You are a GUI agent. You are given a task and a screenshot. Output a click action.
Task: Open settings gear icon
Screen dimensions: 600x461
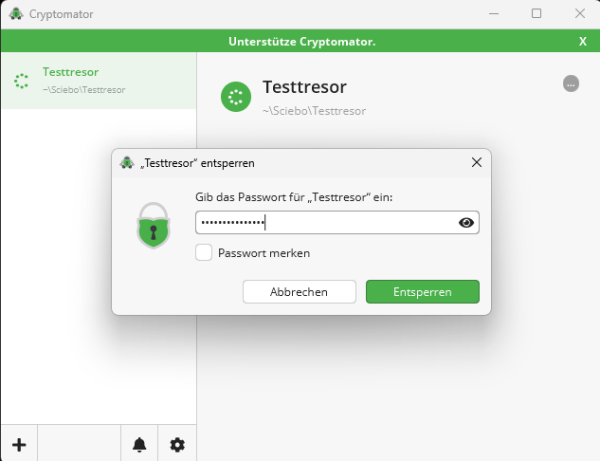pyautogui.click(x=177, y=444)
